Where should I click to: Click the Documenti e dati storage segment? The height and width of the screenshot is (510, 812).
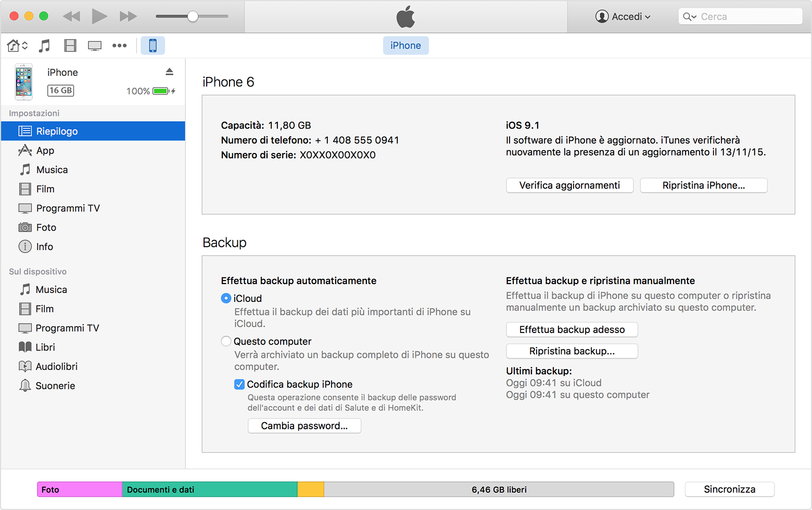pyautogui.click(x=210, y=489)
